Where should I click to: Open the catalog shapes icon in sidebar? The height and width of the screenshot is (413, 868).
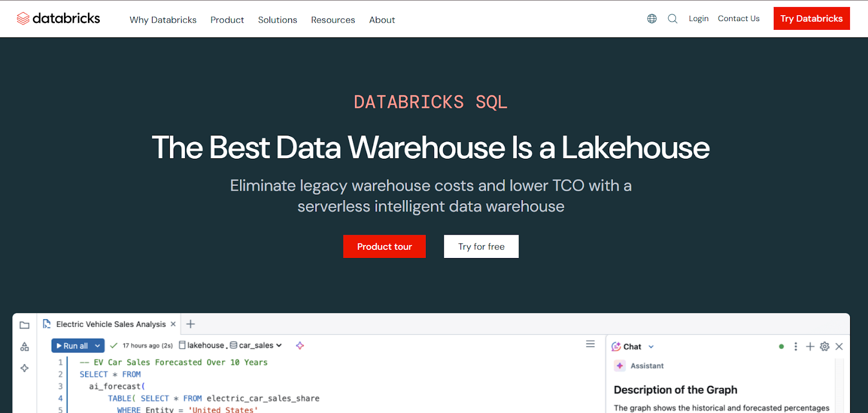pos(24,347)
